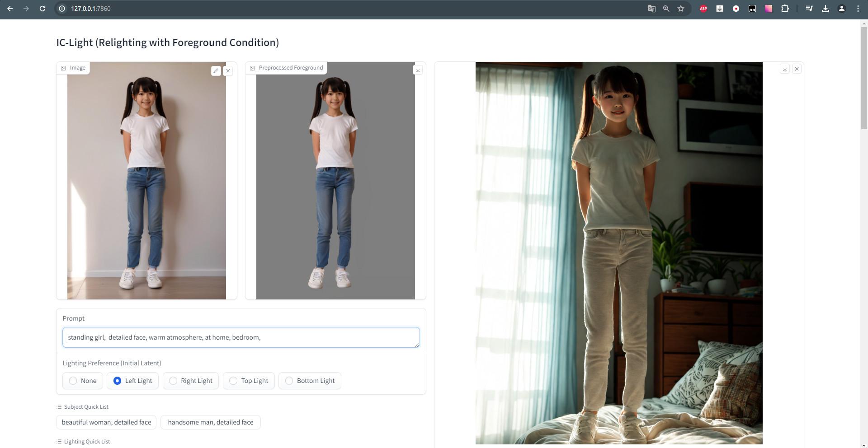Open the translate page icon
The image size is (868, 448).
point(651,9)
